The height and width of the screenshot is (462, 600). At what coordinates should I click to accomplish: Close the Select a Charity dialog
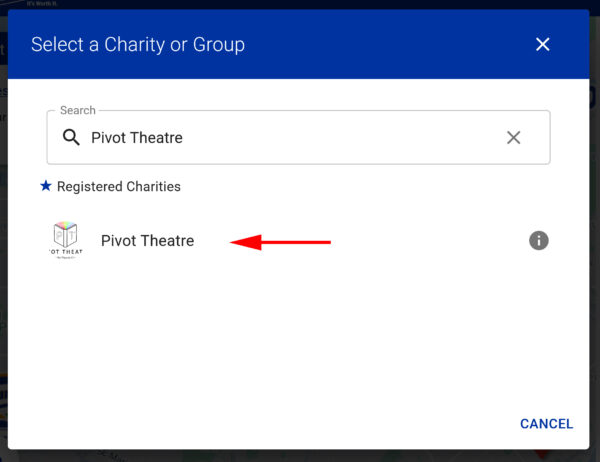[543, 44]
